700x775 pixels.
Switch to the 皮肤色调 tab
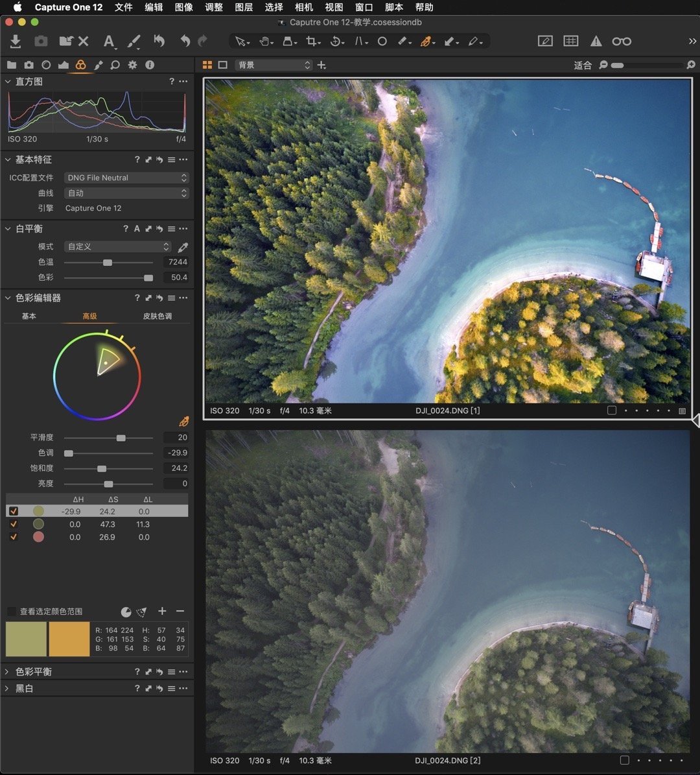[157, 316]
